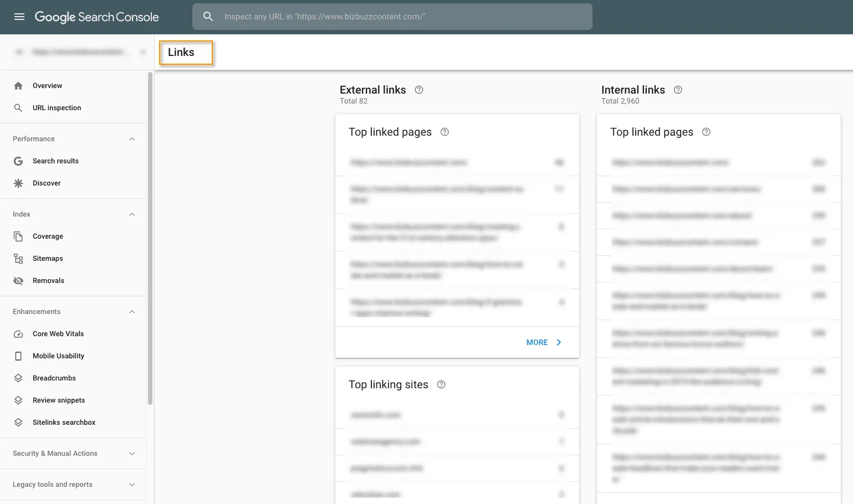Focus the Inspect any URL input field
The width and height of the screenshot is (853, 504).
[392, 17]
